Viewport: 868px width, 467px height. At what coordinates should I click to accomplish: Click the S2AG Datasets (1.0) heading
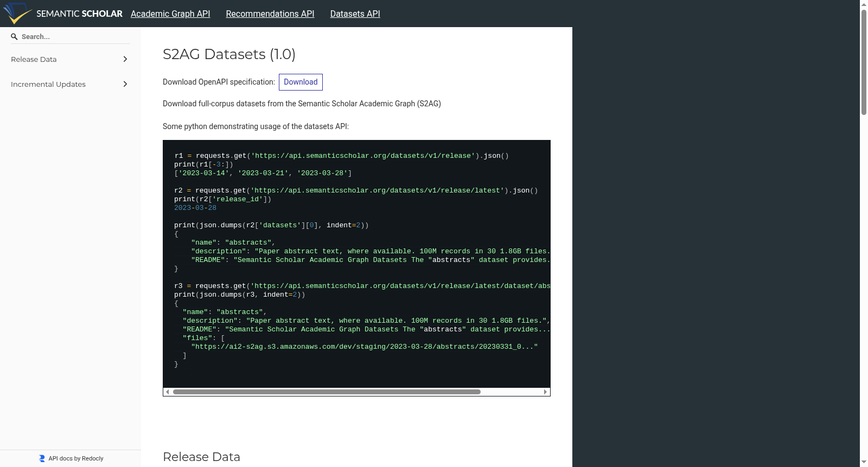coord(229,54)
